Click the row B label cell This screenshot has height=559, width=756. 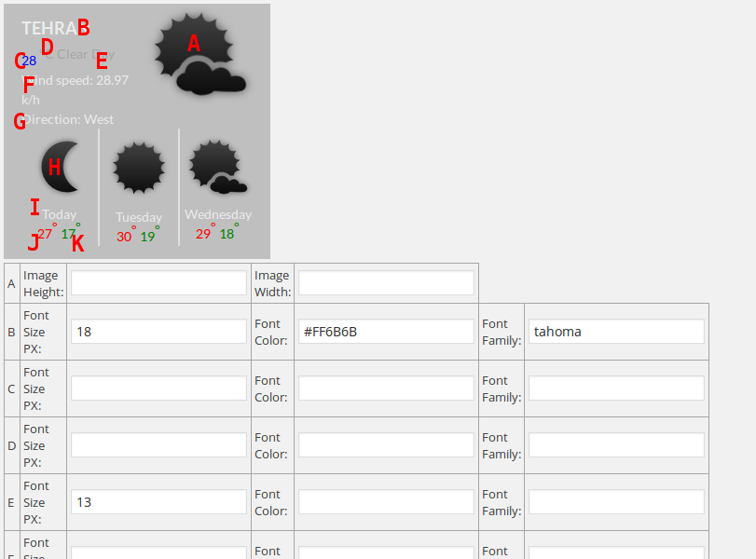coord(11,332)
